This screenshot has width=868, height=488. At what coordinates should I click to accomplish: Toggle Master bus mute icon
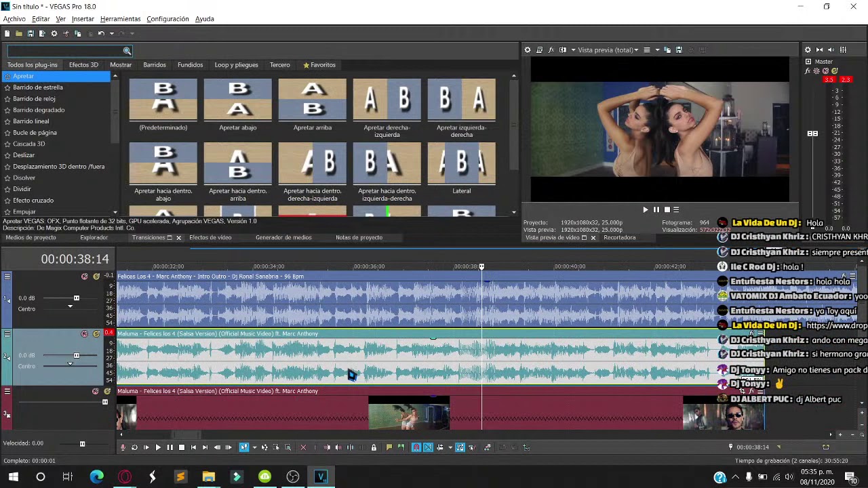coord(827,70)
